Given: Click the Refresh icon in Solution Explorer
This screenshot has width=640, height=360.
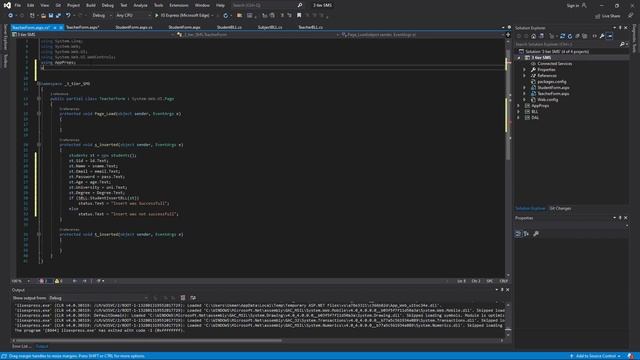Looking at the screenshot, I should pos(570,36).
